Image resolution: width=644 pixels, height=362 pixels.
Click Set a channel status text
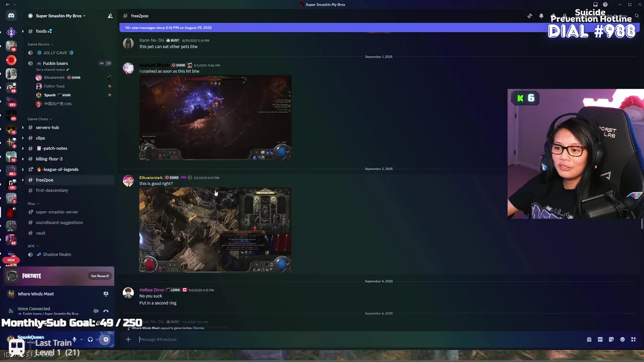click(x=50, y=69)
